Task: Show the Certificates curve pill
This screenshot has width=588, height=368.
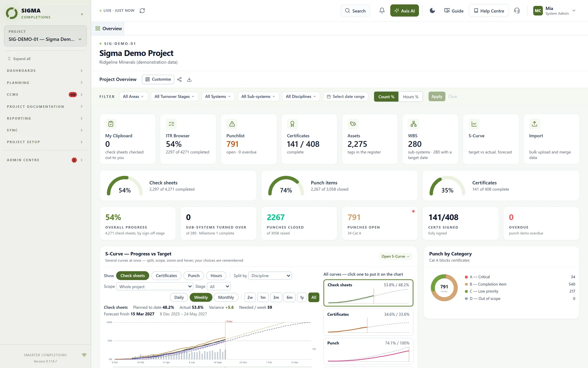Action: 166,276
